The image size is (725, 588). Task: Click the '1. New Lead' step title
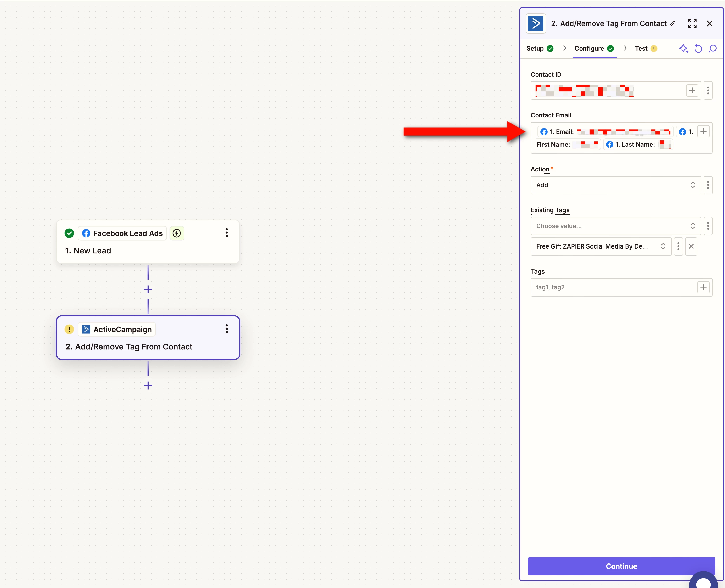[x=88, y=251]
